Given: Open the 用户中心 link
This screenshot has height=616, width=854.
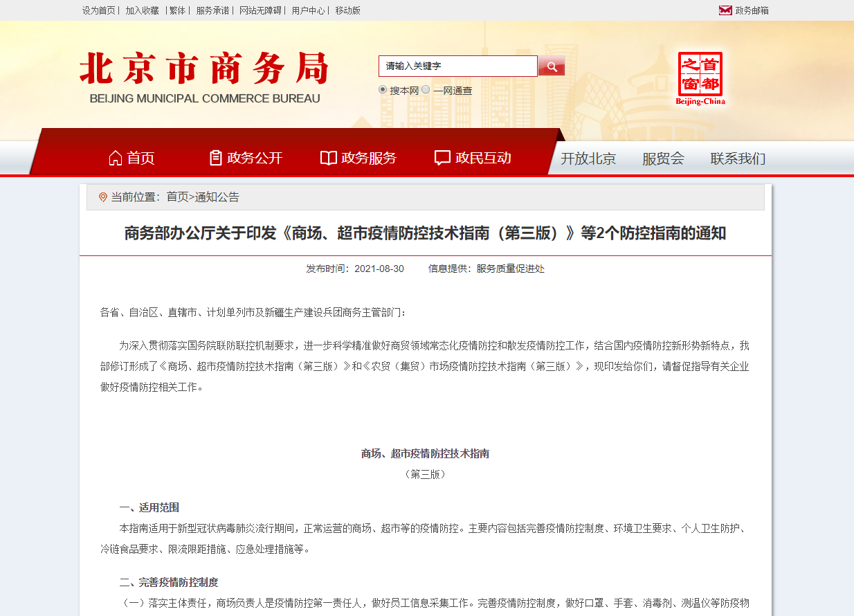Looking at the screenshot, I should (x=308, y=10).
